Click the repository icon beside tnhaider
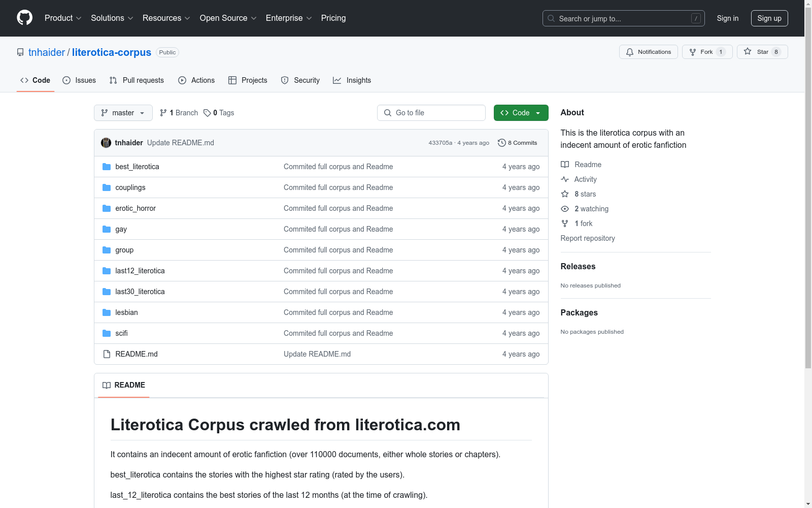This screenshot has width=812, height=508. pyautogui.click(x=20, y=52)
